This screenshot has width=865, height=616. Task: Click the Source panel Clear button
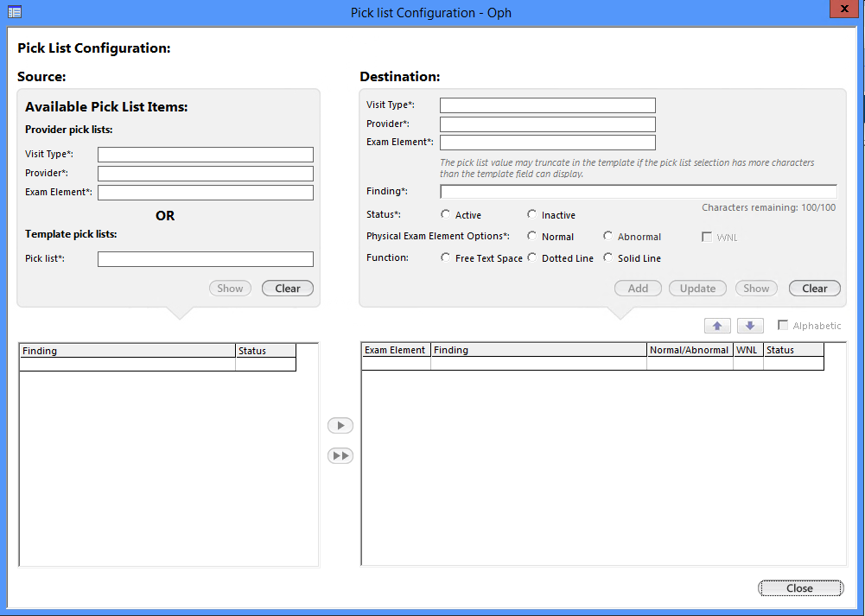coord(288,289)
